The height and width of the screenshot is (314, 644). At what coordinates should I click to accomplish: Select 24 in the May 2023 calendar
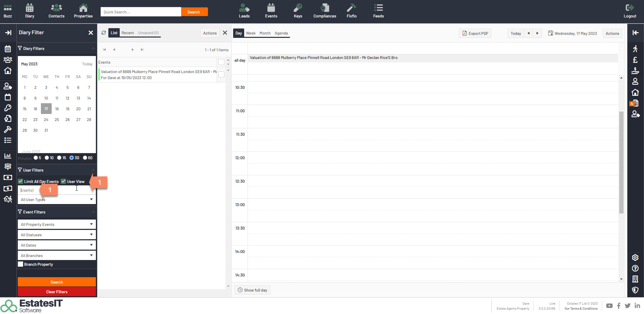click(46, 120)
